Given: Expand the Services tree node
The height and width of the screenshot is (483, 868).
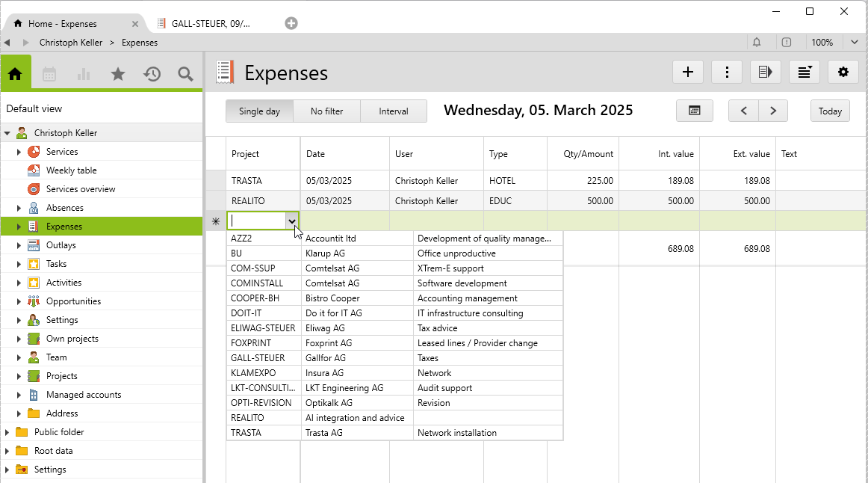Looking at the screenshot, I should pos(19,152).
